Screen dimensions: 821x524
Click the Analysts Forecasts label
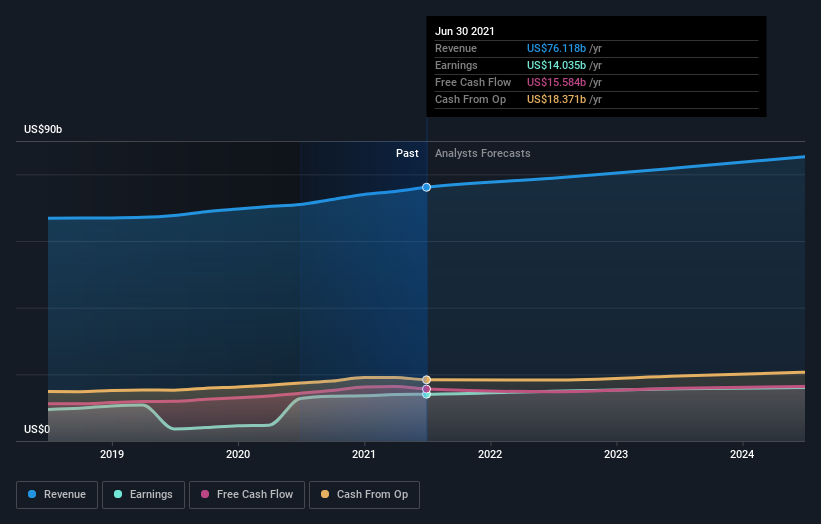pos(483,153)
